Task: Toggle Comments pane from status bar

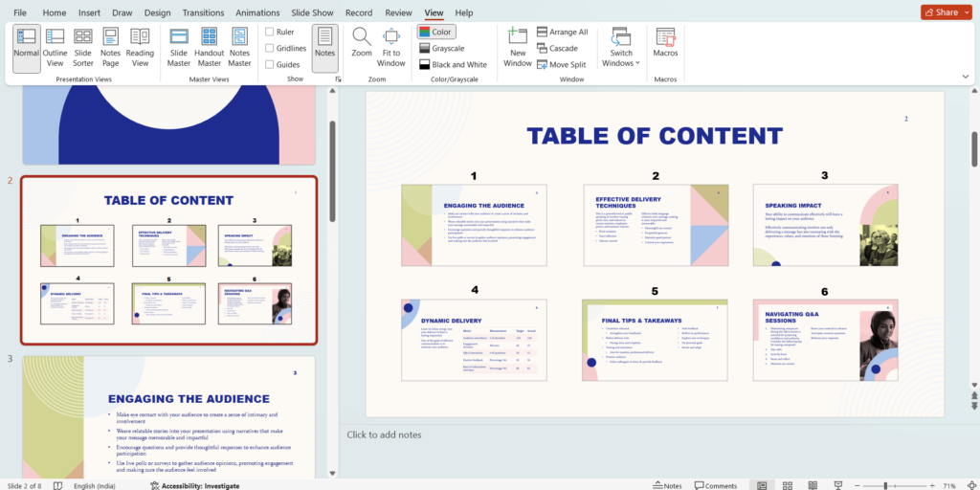Action: [714, 485]
